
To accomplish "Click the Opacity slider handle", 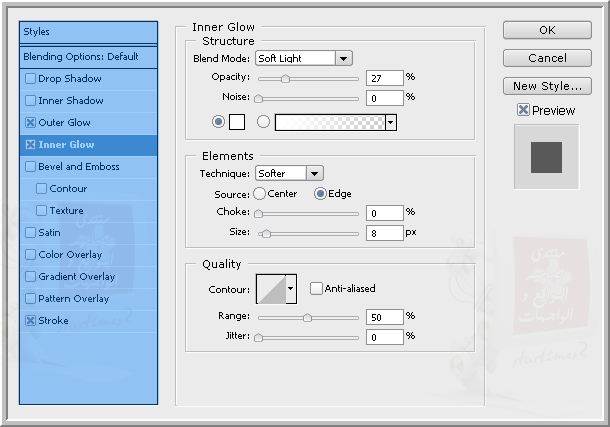I will [x=286, y=78].
